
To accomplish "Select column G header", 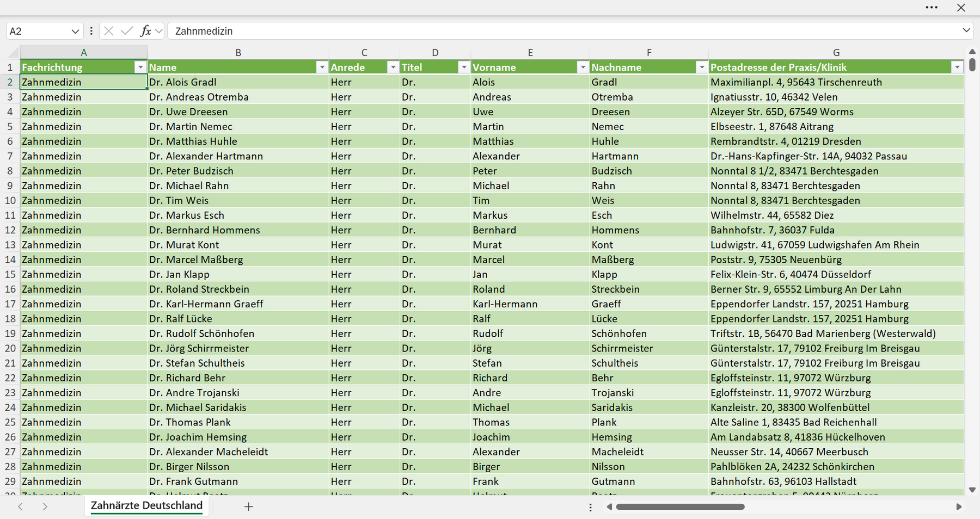I will point(836,52).
